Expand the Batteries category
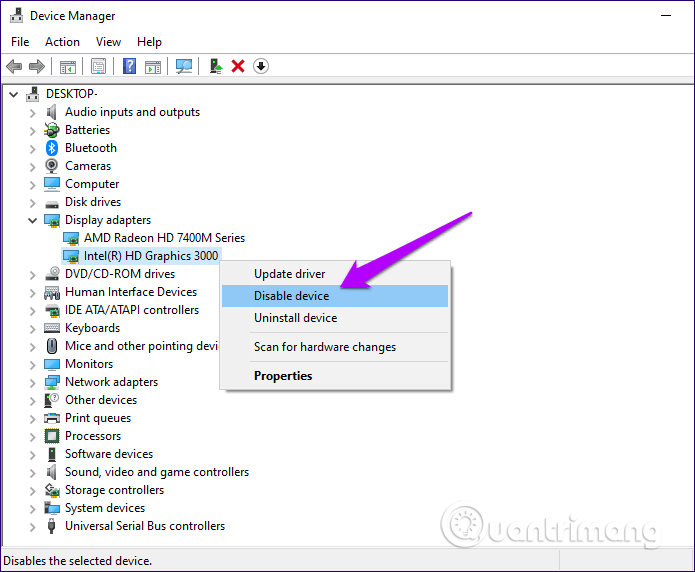The width and height of the screenshot is (695, 572). pos(32,131)
